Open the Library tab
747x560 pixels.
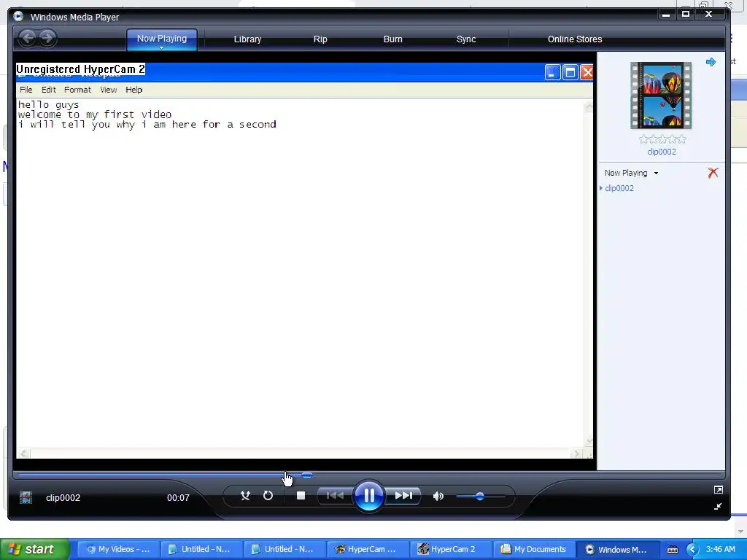(x=248, y=39)
